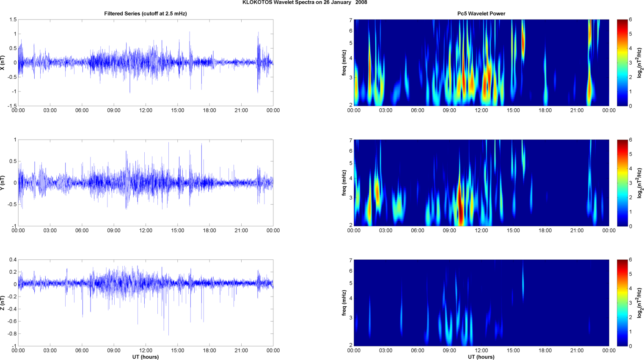
Task: Click inside the Z component filtered time-series plot
Action: (146, 303)
